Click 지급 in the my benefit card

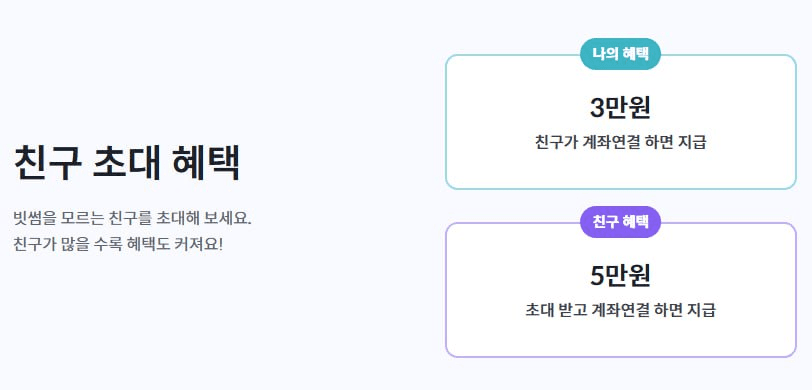[x=694, y=142]
